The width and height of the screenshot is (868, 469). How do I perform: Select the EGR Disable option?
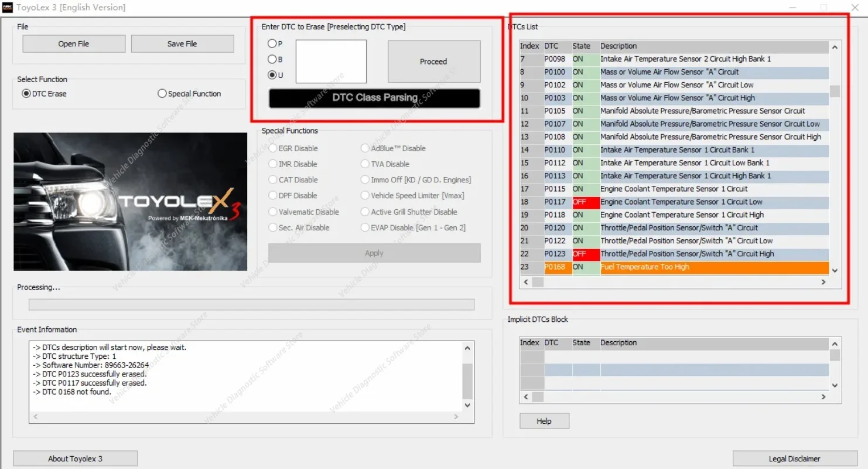coord(293,149)
